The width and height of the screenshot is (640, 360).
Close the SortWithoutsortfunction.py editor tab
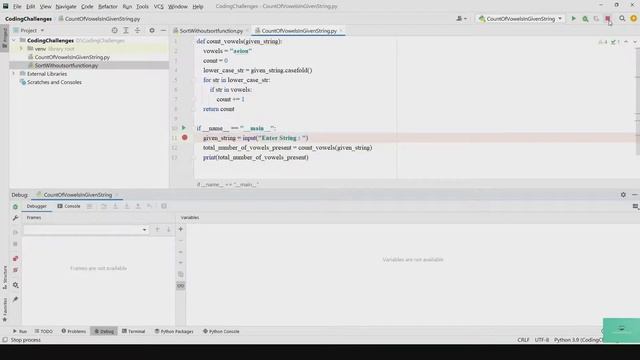tap(247, 31)
